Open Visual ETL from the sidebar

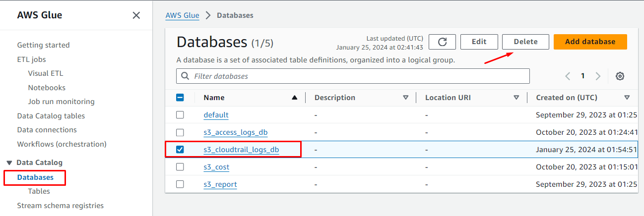tap(46, 73)
